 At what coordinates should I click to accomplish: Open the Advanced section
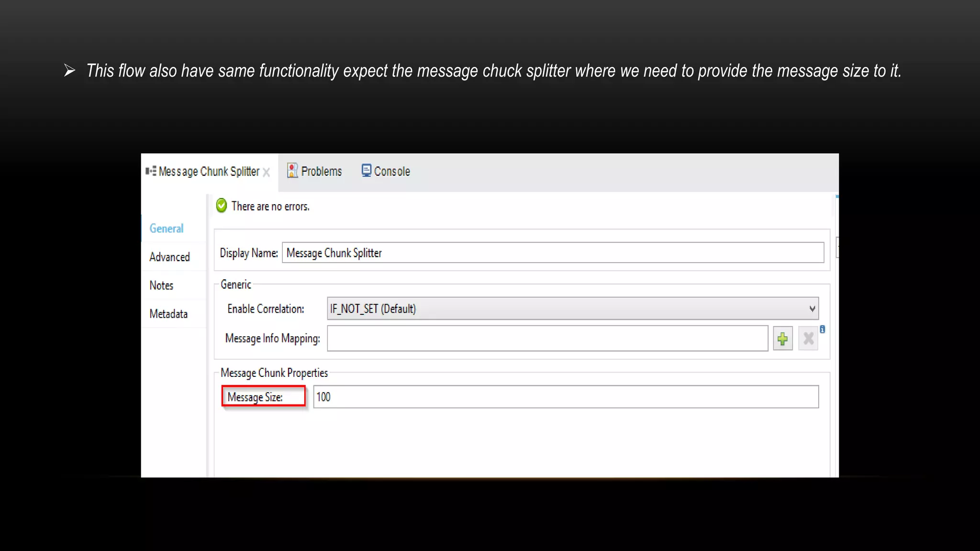pyautogui.click(x=169, y=257)
